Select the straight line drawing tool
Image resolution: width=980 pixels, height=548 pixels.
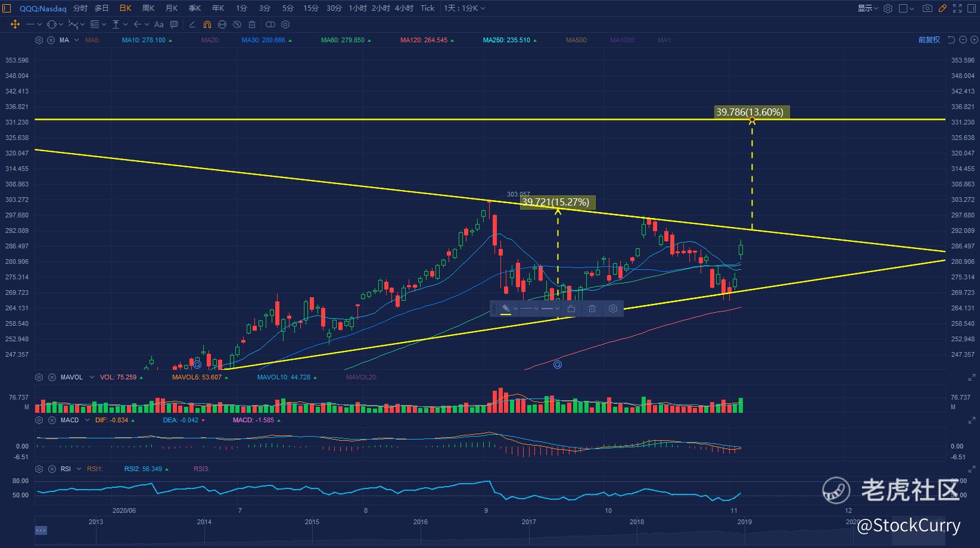point(30,24)
